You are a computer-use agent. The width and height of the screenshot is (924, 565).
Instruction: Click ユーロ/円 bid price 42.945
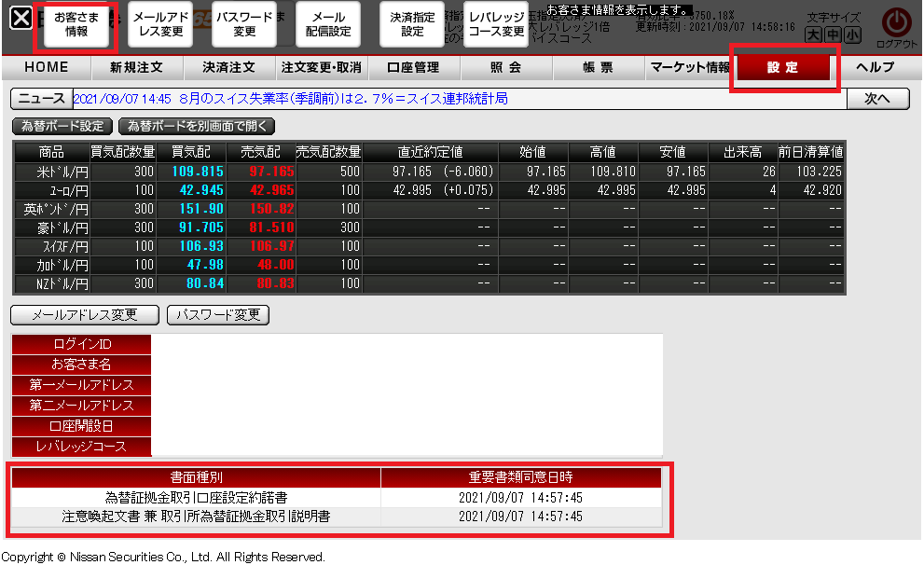point(201,190)
